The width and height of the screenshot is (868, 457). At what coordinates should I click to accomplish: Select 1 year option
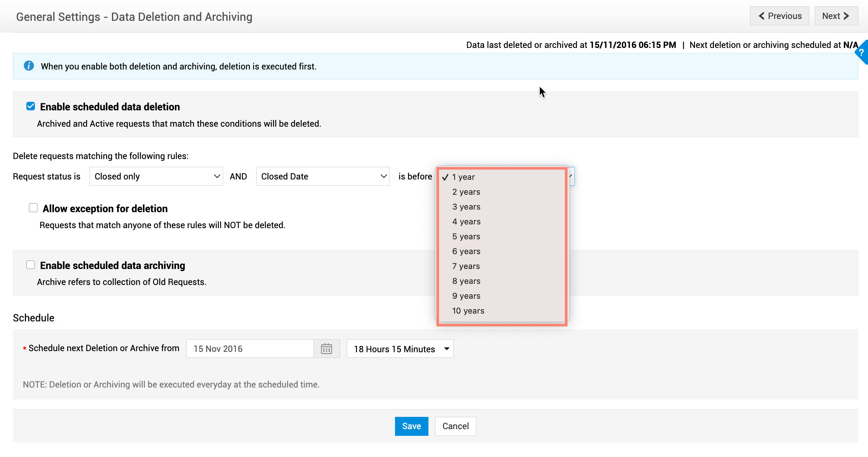[502, 177]
